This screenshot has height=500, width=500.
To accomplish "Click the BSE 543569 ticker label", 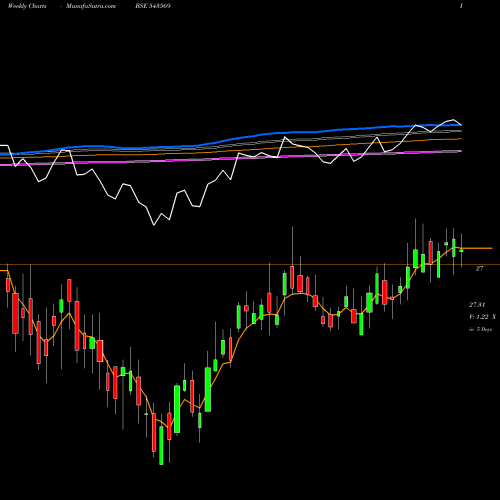I will tap(153, 6).
